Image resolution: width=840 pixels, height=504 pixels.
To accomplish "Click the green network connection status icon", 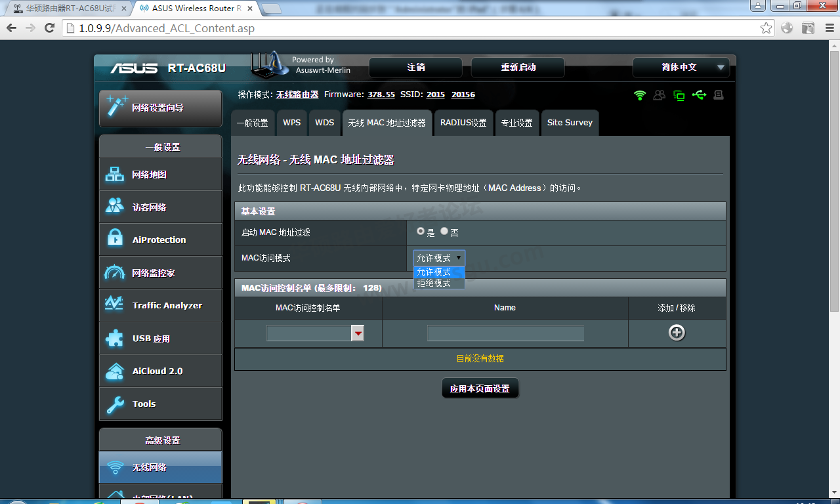I will pos(679,95).
